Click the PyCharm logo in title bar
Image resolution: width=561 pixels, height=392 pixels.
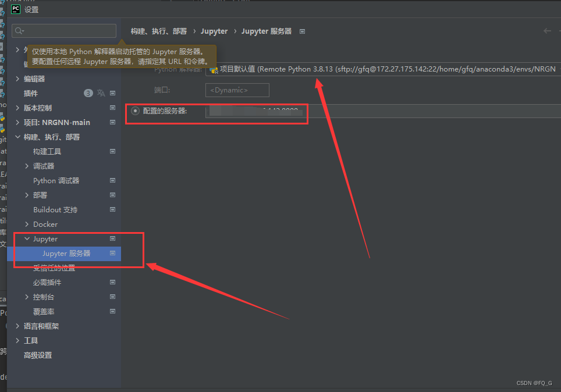click(x=16, y=9)
